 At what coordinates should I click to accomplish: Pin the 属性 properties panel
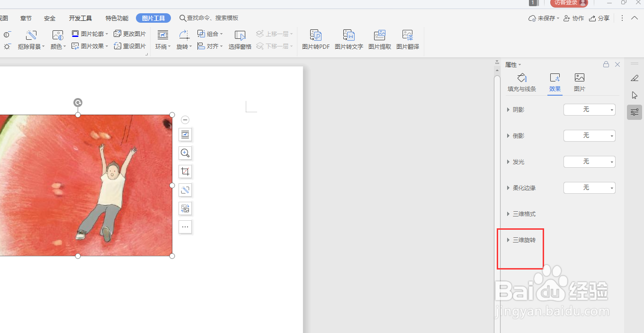(x=606, y=64)
